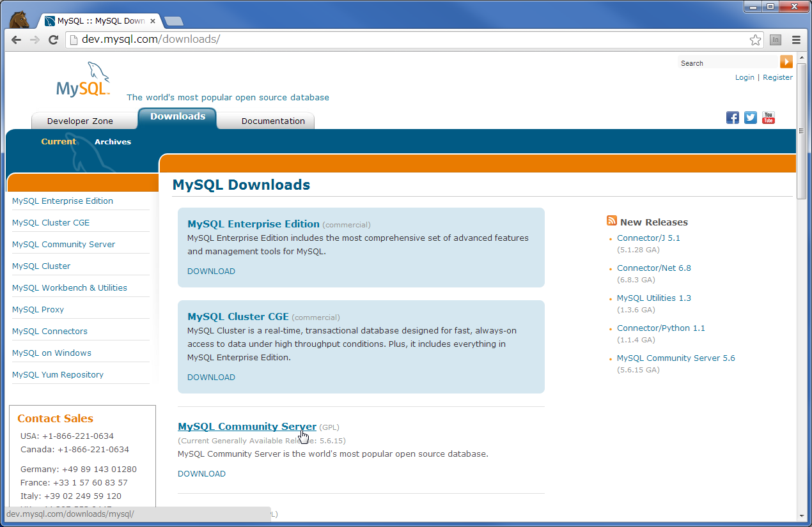The image size is (812, 527).
Task: Open MySQL Community Server sidebar link
Action: point(64,244)
